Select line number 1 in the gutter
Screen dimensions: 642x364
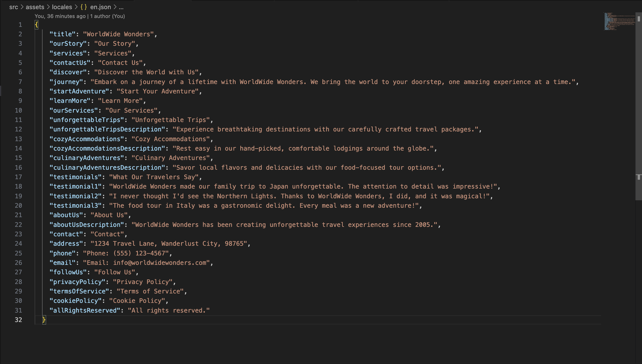point(20,25)
